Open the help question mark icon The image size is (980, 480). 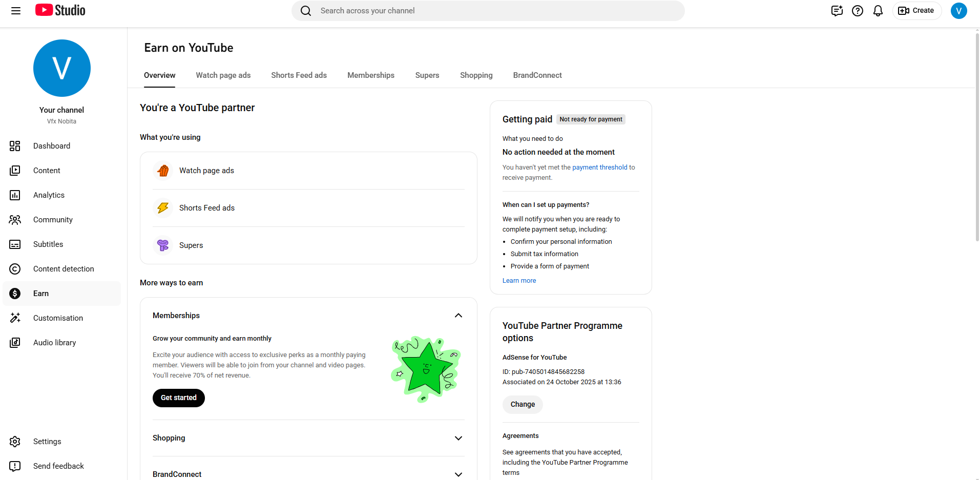tap(857, 11)
